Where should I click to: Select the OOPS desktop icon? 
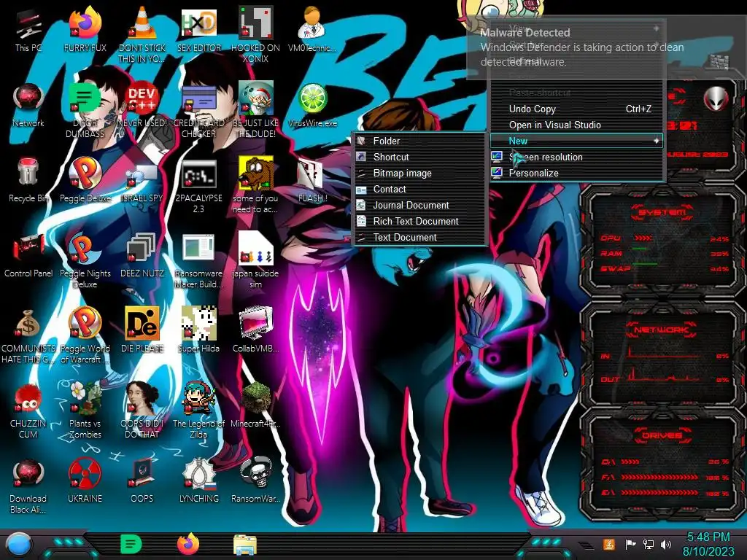pos(142,481)
